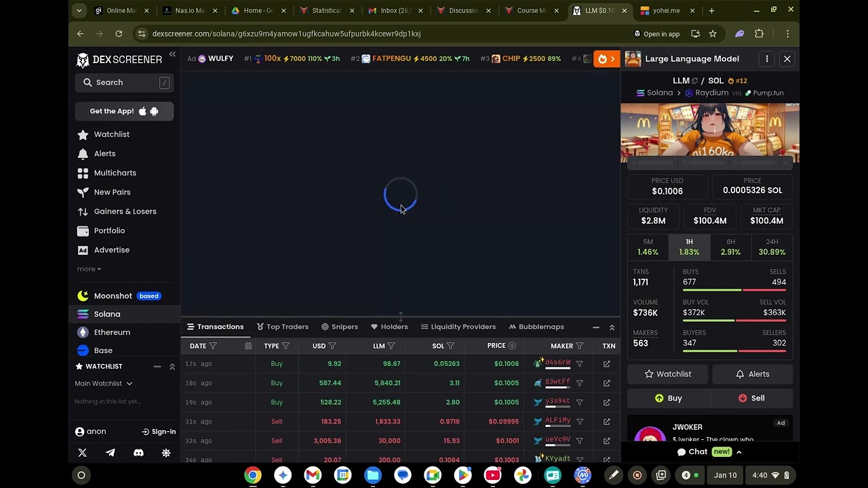Open Gmail from the taskbar shelf

tap(313, 475)
